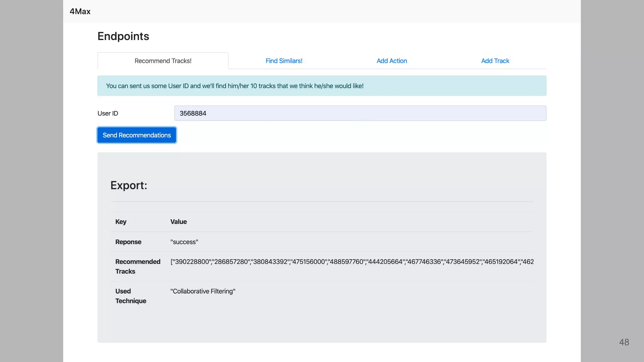Click the User ID label
The height and width of the screenshot is (362, 644).
click(108, 113)
